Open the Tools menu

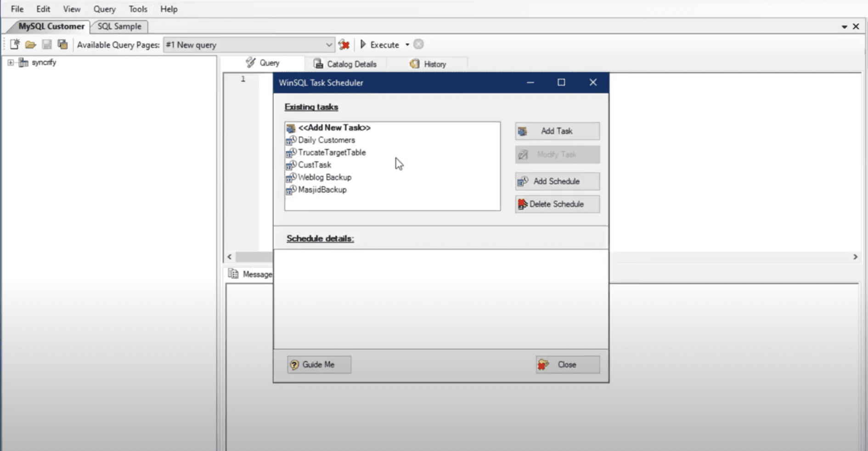pyautogui.click(x=138, y=9)
